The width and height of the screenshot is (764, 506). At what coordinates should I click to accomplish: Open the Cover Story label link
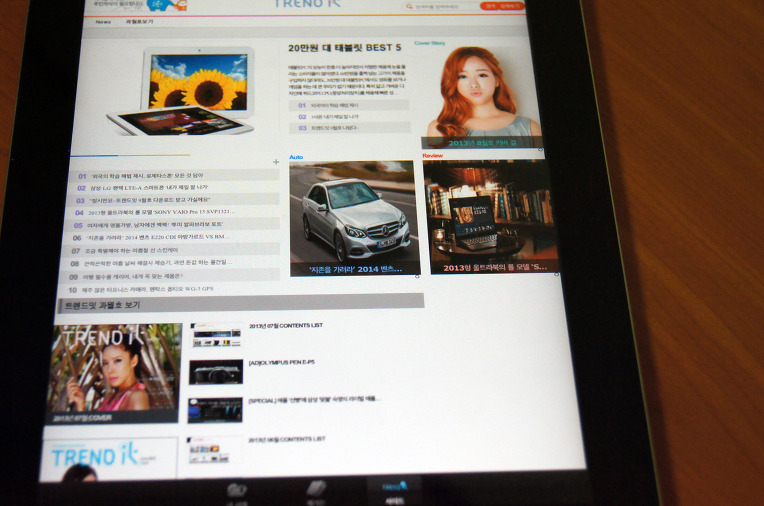[x=429, y=43]
